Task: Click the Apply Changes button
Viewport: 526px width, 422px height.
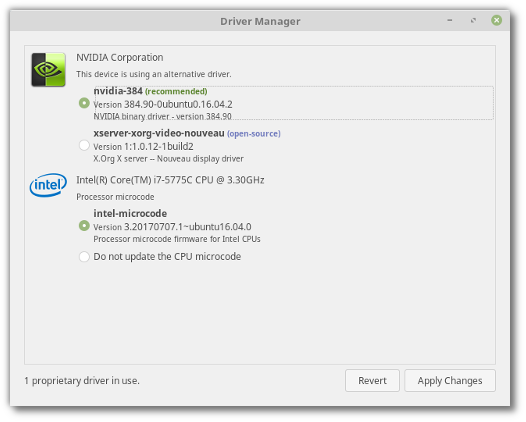Action: [x=450, y=380]
